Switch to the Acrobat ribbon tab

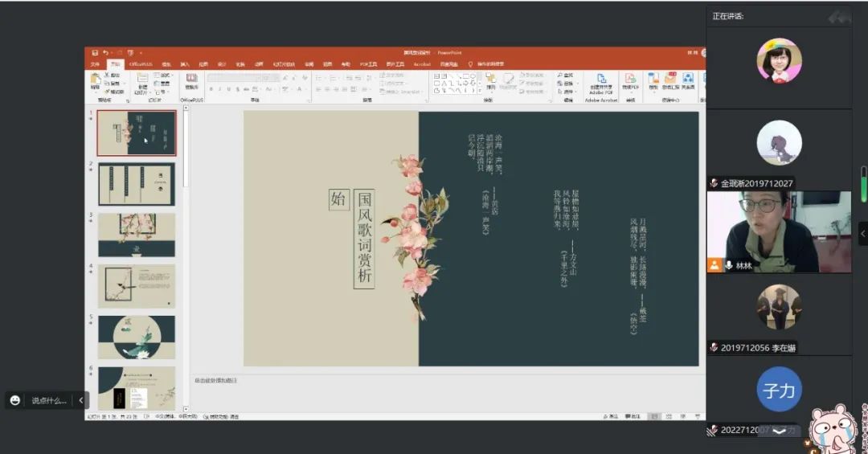[x=422, y=63]
